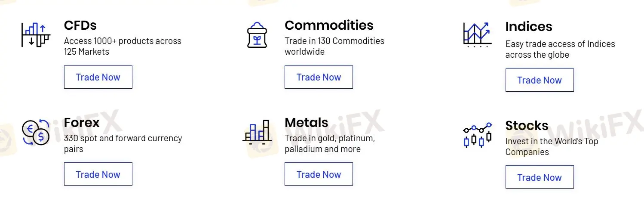
Task: Click Trade Now under Stocks
Action: click(x=540, y=177)
